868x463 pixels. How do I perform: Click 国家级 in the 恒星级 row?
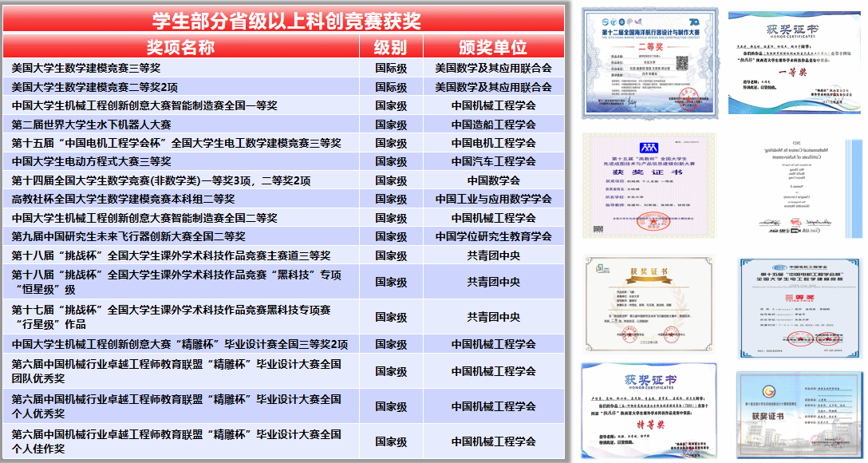coord(391,282)
